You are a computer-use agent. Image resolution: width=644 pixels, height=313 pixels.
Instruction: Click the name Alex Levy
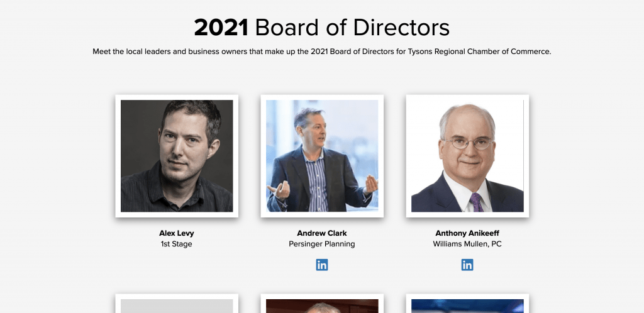[177, 233]
